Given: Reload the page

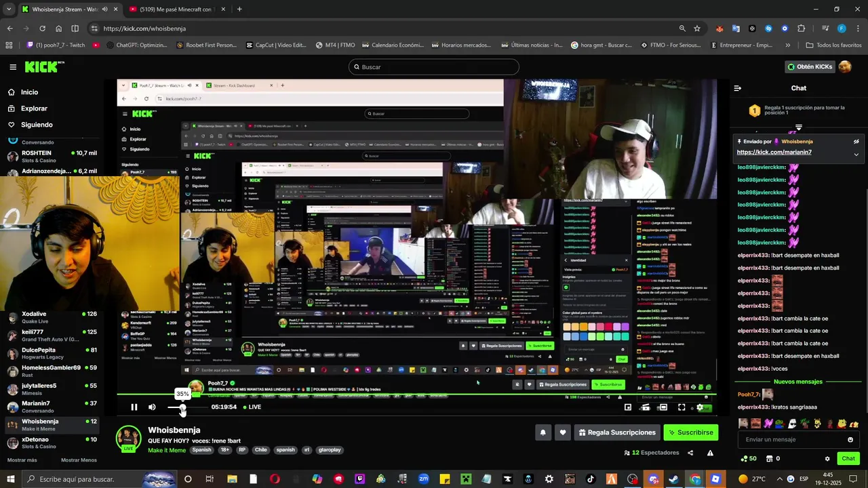Looking at the screenshot, I should (x=42, y=28).
